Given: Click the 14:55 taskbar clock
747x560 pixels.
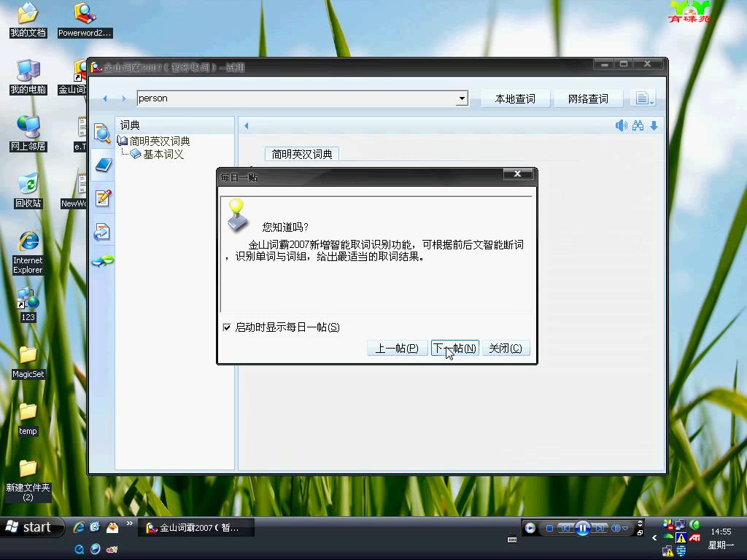Looking at the screenshot, I should point(721,532).
